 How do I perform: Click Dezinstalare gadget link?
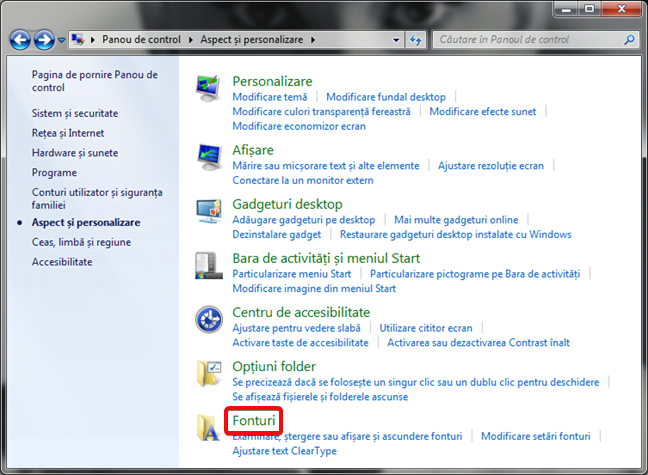(x=276, y=234)
